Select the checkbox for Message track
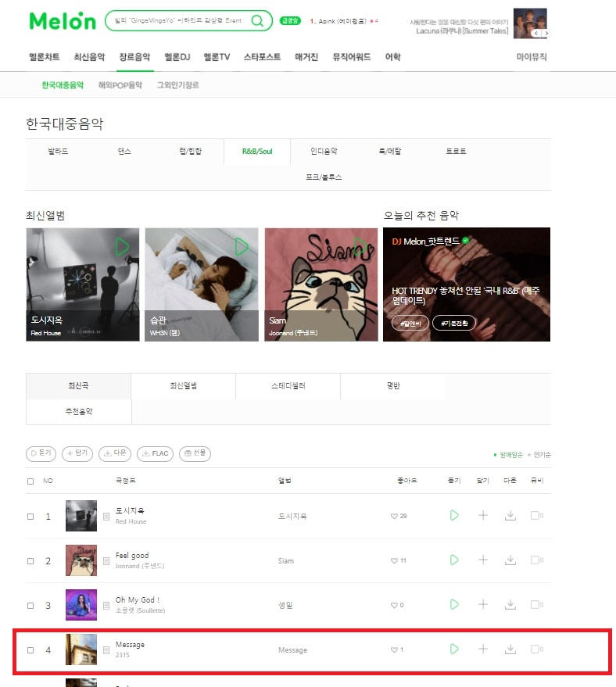 pos(30,650)
